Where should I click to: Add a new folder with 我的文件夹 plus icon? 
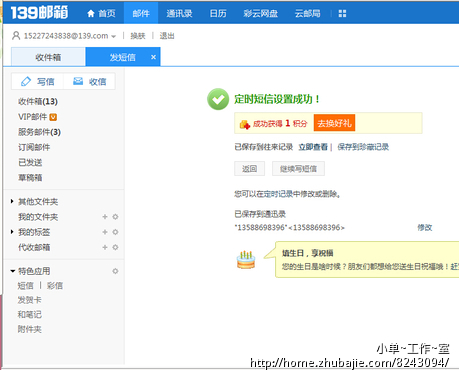105,217
